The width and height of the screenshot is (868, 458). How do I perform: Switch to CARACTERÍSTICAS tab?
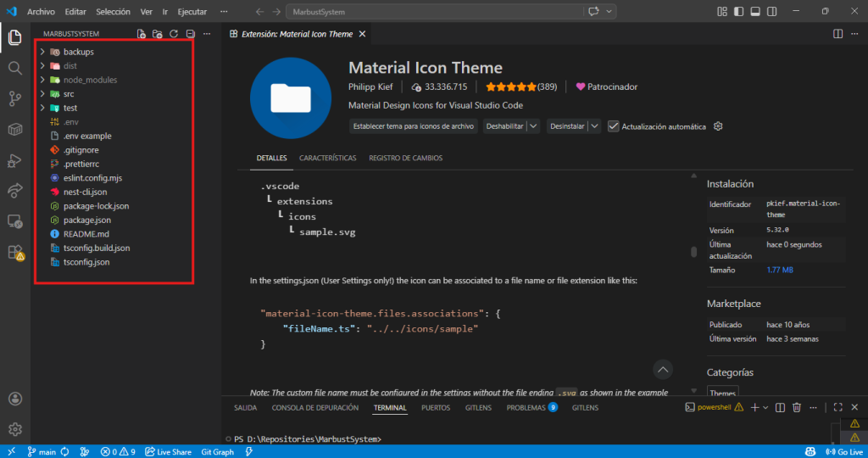[x=328, y=158]
